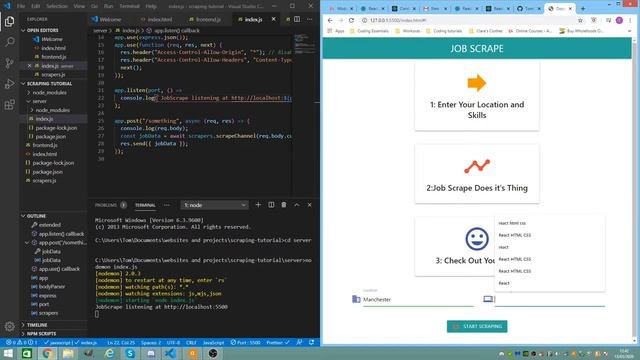Close the terminal panel
640x360 pixels.
[309, 205]
